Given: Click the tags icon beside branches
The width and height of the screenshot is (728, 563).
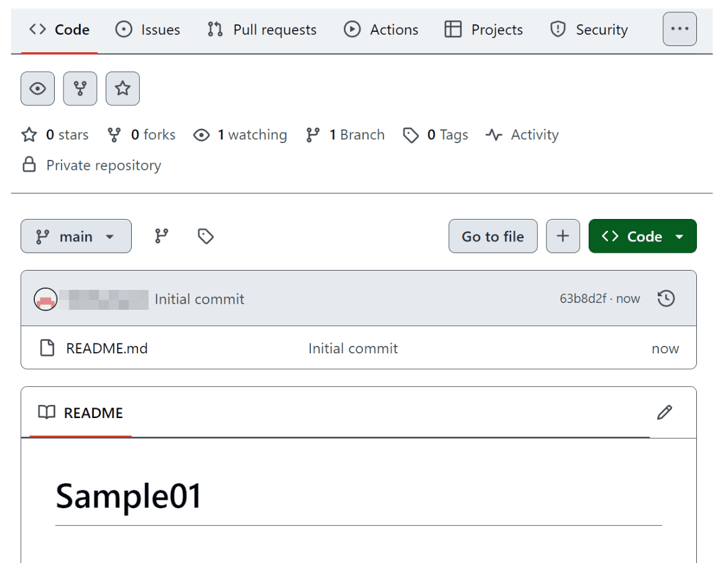Looking at the screenshot, I should (x=205, y=236).
